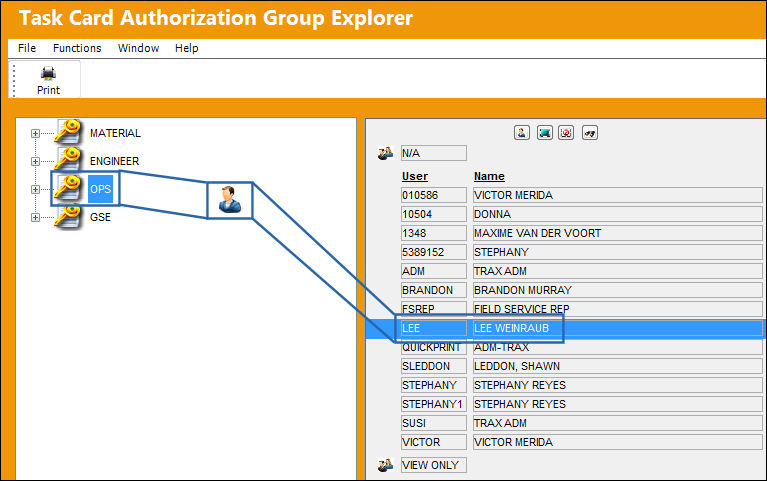Select the MATERIAL authorization group

click(115, 133)
